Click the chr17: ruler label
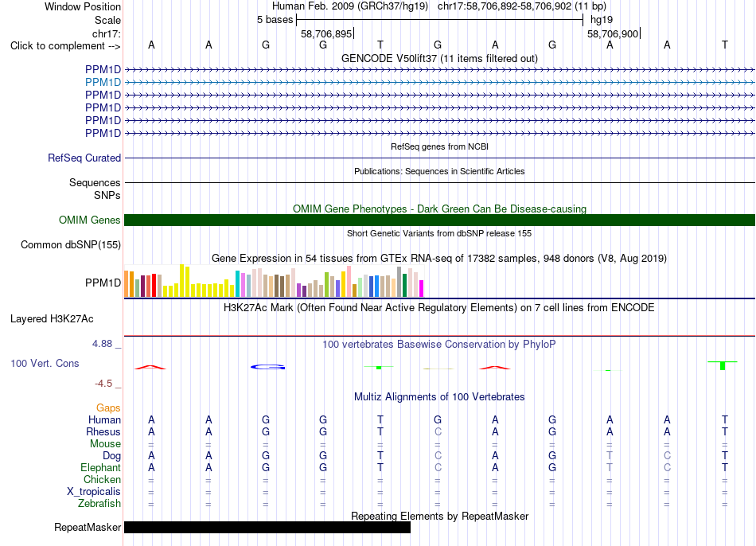The width and height of the screenshot is (756, 546). (x=107, y=33)
